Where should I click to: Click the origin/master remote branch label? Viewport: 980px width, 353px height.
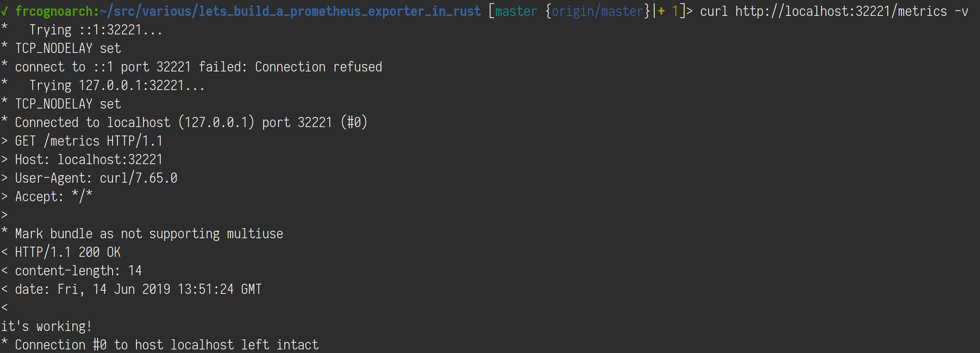597,11
